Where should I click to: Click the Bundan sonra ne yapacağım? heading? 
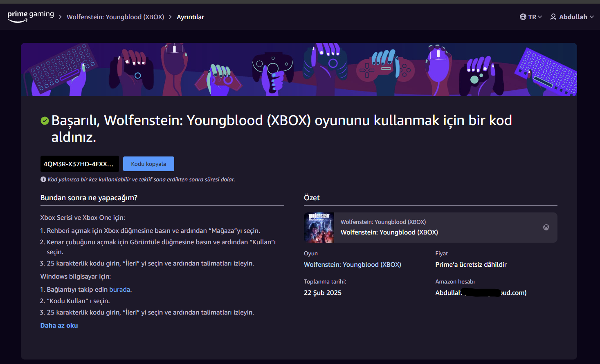[89, 198]
